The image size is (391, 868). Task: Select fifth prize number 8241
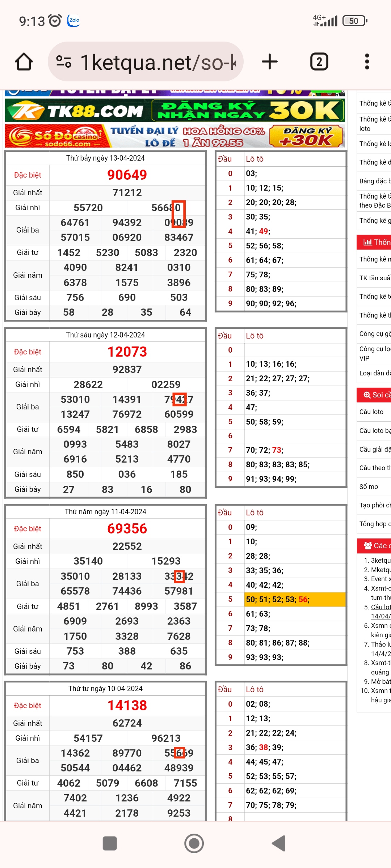[x=127, y=268]
